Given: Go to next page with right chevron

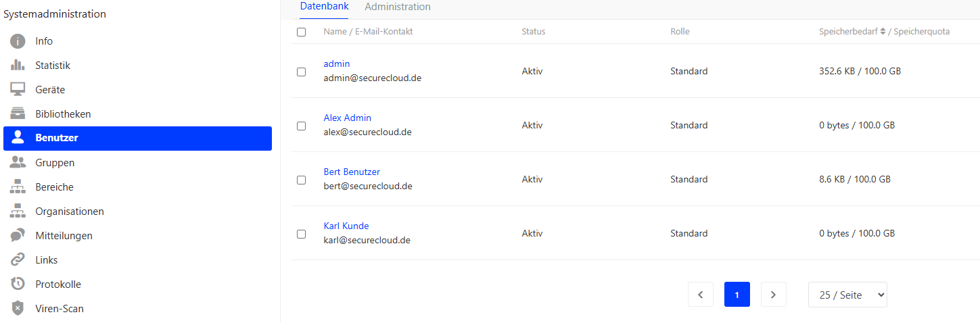Looking at the screenshot, I should 774,295.
